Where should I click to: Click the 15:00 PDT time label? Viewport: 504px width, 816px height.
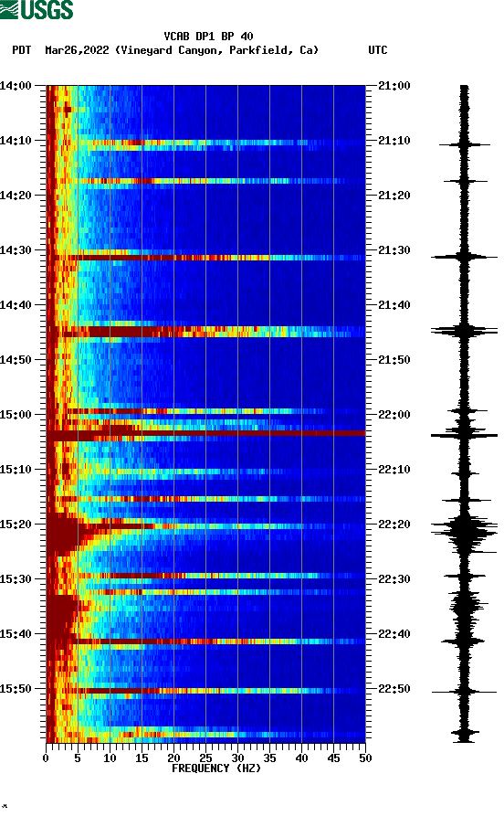pos(16,415)
